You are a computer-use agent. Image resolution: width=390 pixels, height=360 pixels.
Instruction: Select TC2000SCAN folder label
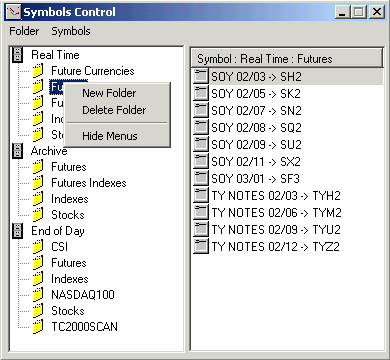(84, 327)
